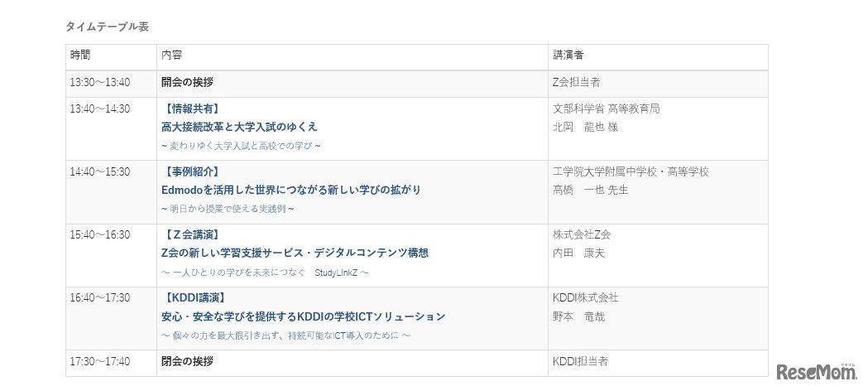Open Z会の新しい学習支援サービス session title
Viewport: 868px width, 391px height.
tap(295, 253)
